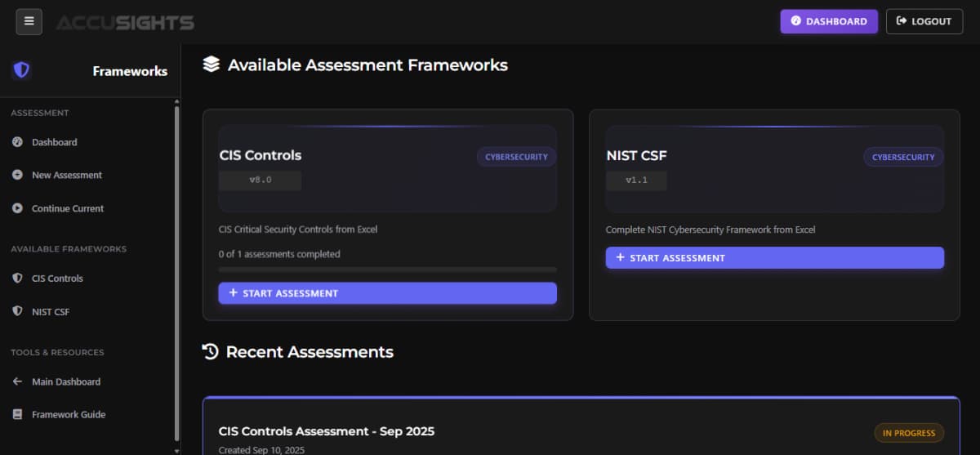The height and width of the screenshot is (455, 980).
Task: Click the v1.1 version tag
Action: point(636,180)
